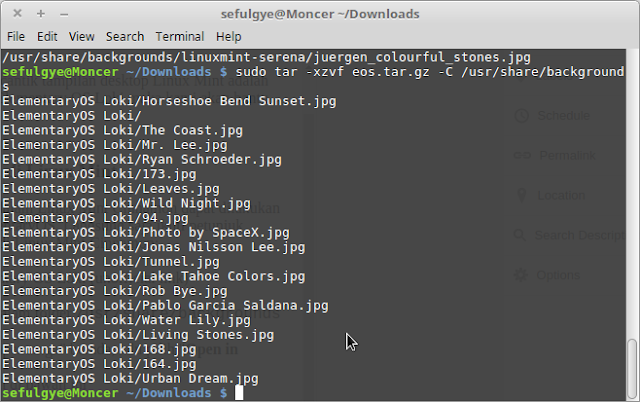Select the 173.jpg line
Viewport: 640px width, 402px height.
pos(99,174)
